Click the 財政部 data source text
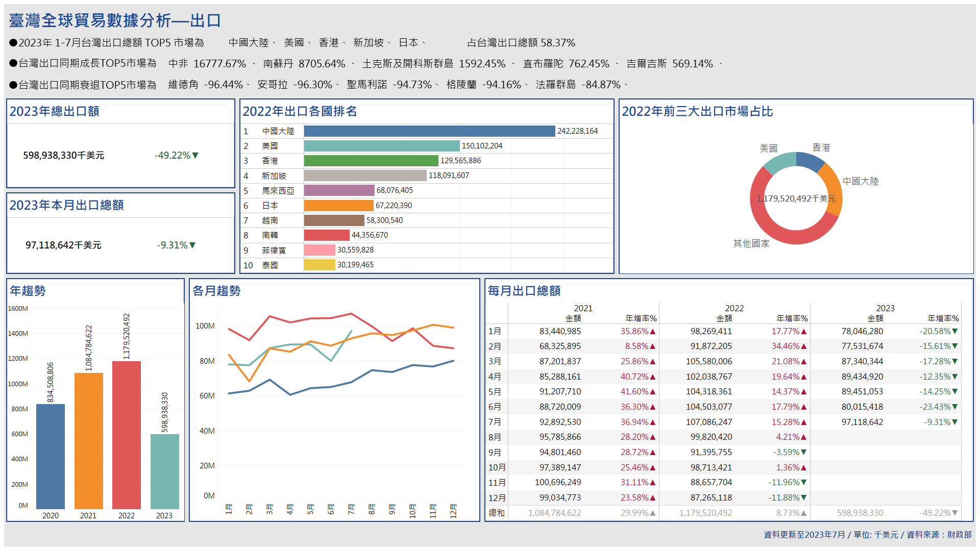Screen dimensions: 980x551 coord(959,535)
